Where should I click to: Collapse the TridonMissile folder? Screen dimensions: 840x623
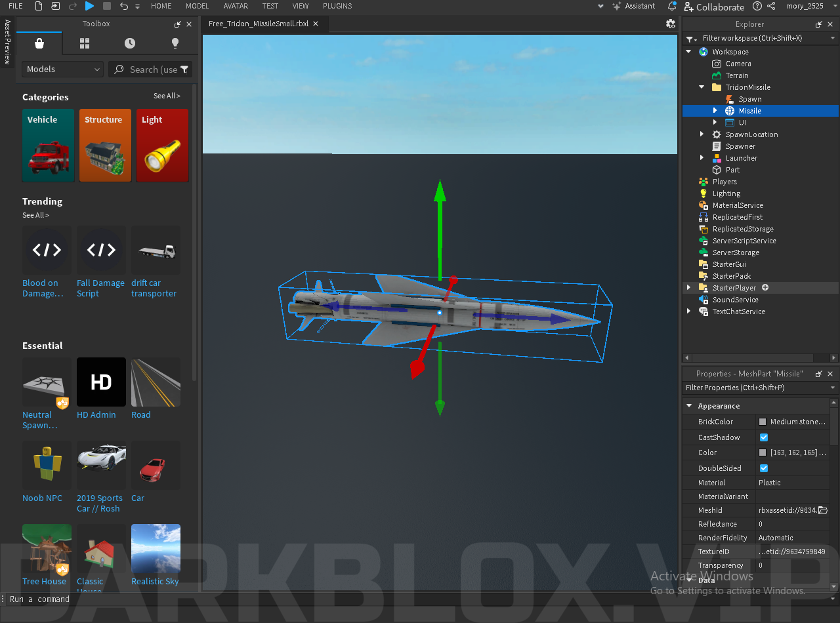tap(702, 87)
